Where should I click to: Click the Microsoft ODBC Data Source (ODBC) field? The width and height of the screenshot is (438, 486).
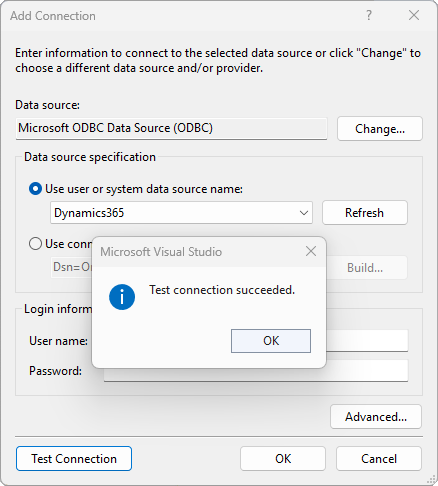tap(171, 128)
